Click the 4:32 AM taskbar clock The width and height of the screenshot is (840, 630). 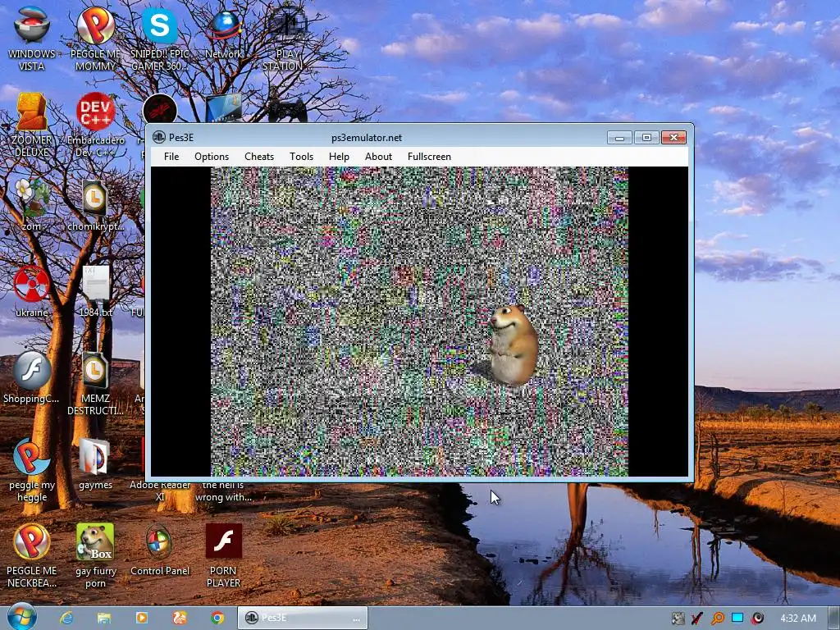(x=797, y=619)
